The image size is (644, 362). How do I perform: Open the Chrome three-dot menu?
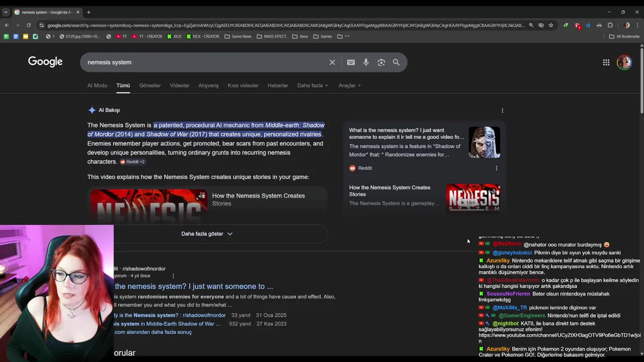click(x=637, y=25)
